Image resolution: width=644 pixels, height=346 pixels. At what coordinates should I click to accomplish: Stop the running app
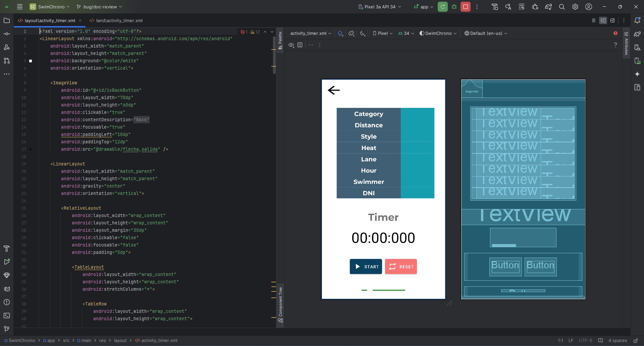click(x=466, y=7)
